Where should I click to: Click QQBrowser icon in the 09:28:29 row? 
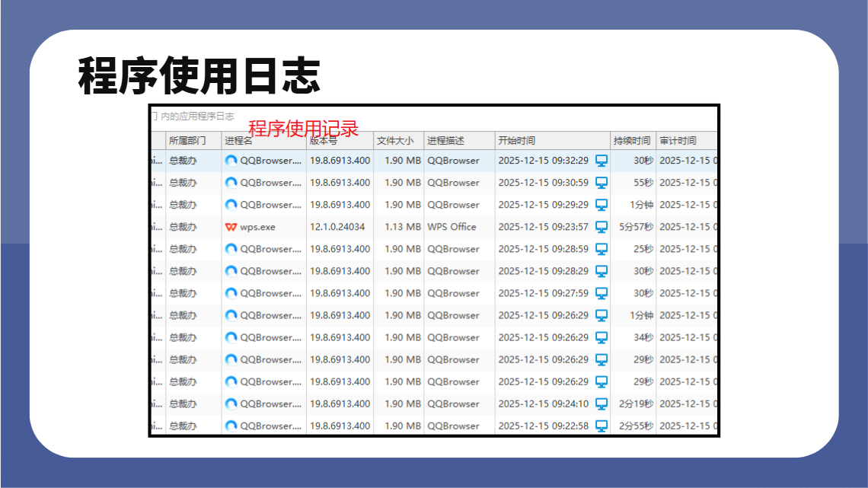pos(231,271)
